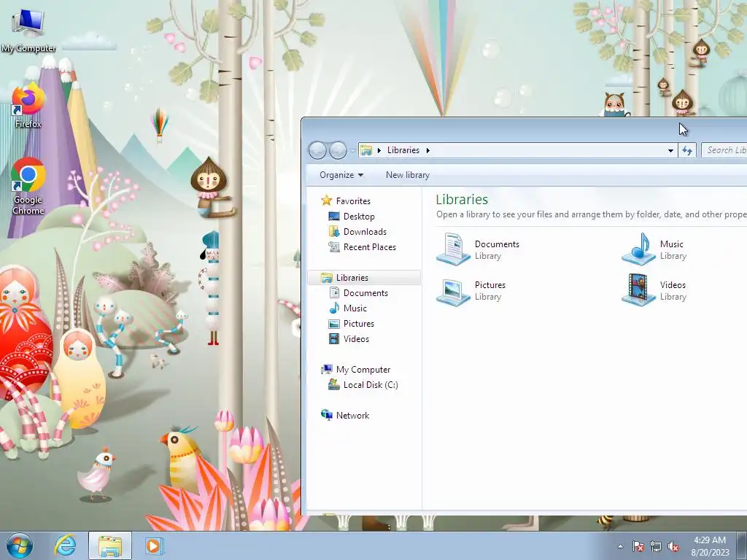Open the clock showing 4:29 AM
This screenshot has width=747, height=560.
point(710,546)
